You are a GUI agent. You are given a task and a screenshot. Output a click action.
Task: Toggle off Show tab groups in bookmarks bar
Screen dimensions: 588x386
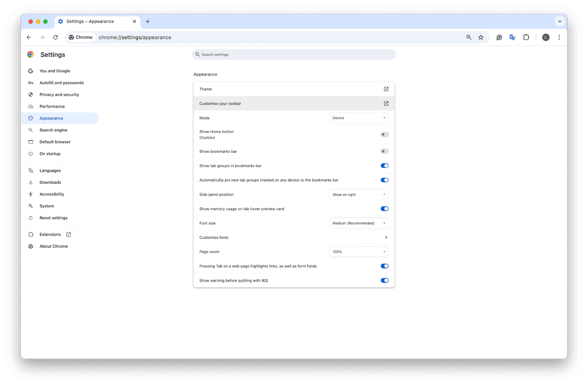(384, 166)
